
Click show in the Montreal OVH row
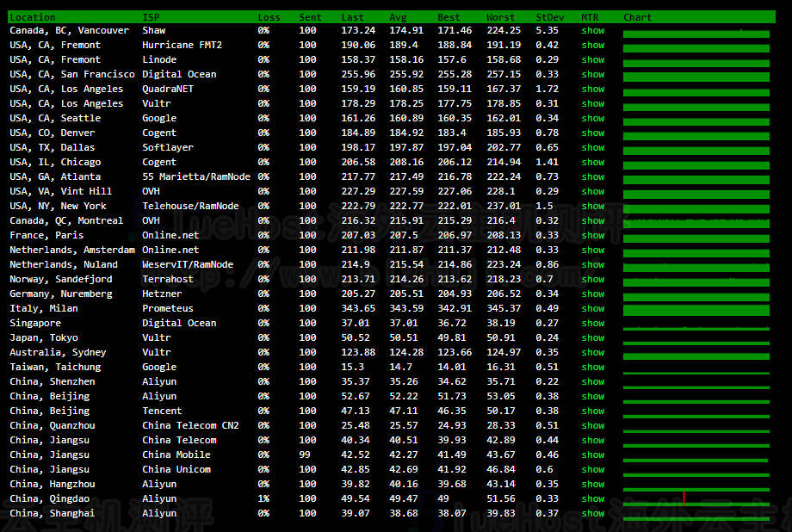(592, 220)
